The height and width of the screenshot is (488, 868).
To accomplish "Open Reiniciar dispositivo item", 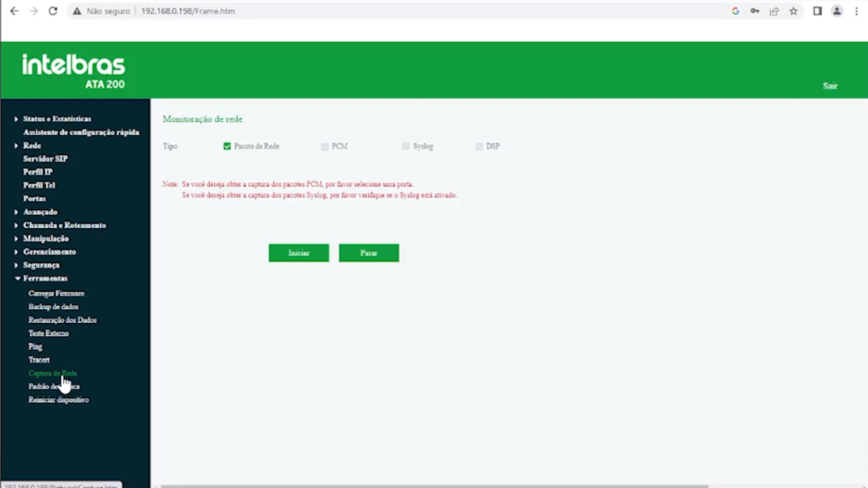I will click(x=58, y=400).
